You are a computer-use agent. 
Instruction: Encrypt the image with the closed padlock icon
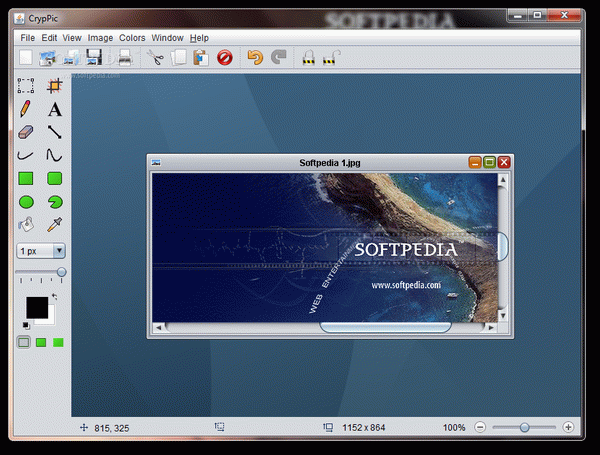(x=308, y=58)
